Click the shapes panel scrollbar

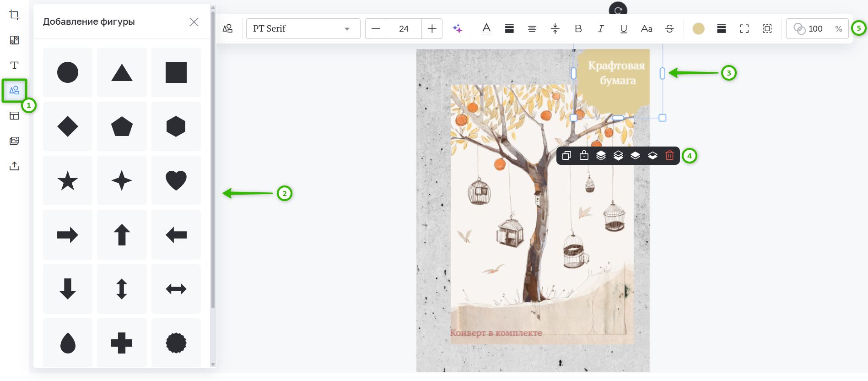[213, 160]
